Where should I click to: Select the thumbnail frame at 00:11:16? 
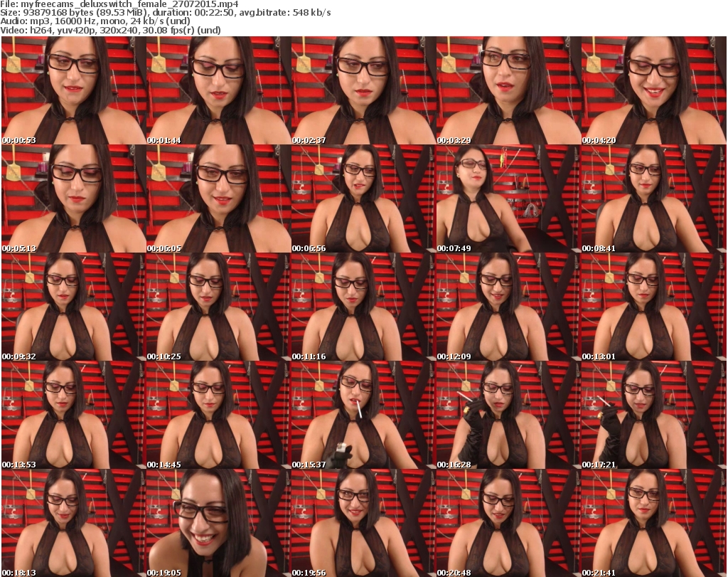point(363,307)
